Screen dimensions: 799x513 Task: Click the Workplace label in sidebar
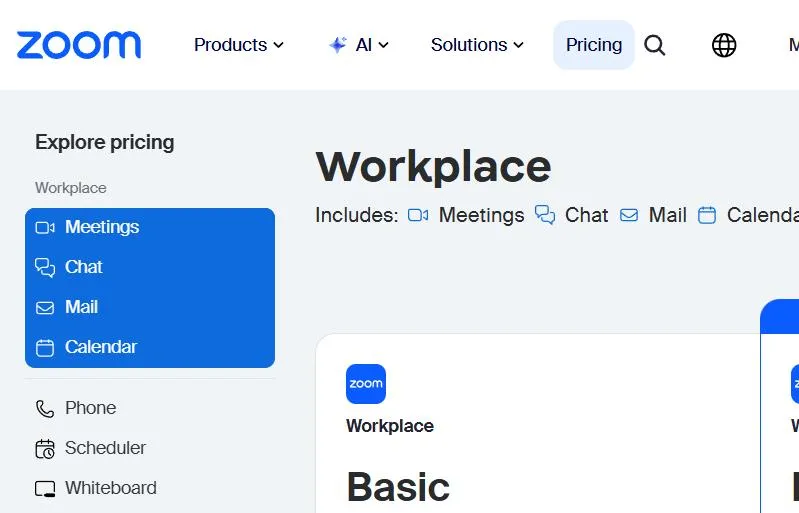click(x=71, y=188)
